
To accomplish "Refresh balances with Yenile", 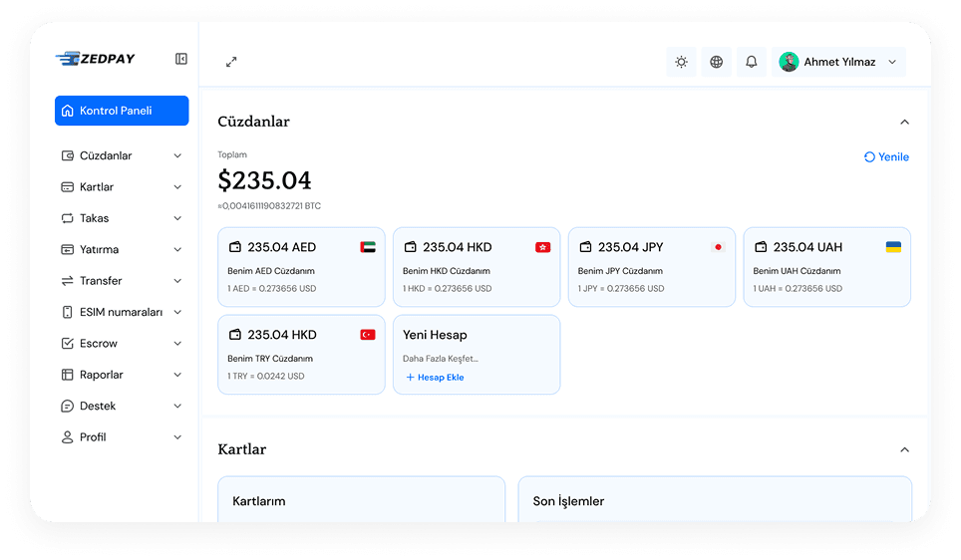I will coord(886,156).
